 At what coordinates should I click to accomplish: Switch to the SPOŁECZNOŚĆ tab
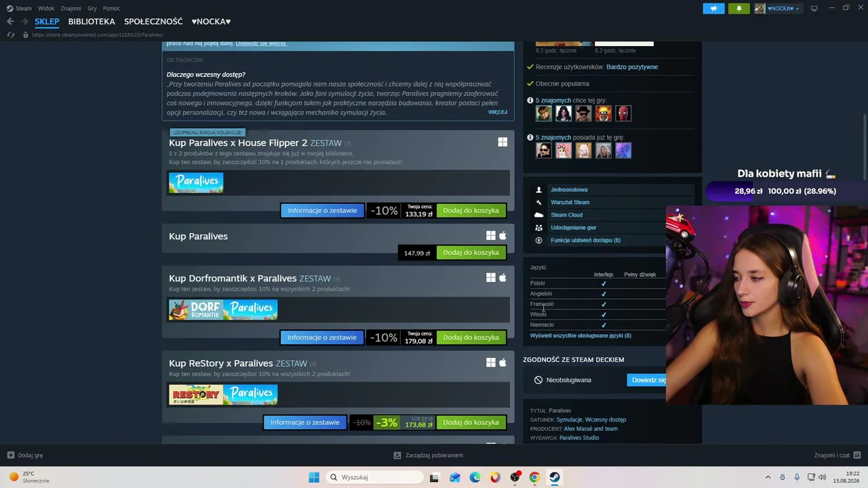153,22
